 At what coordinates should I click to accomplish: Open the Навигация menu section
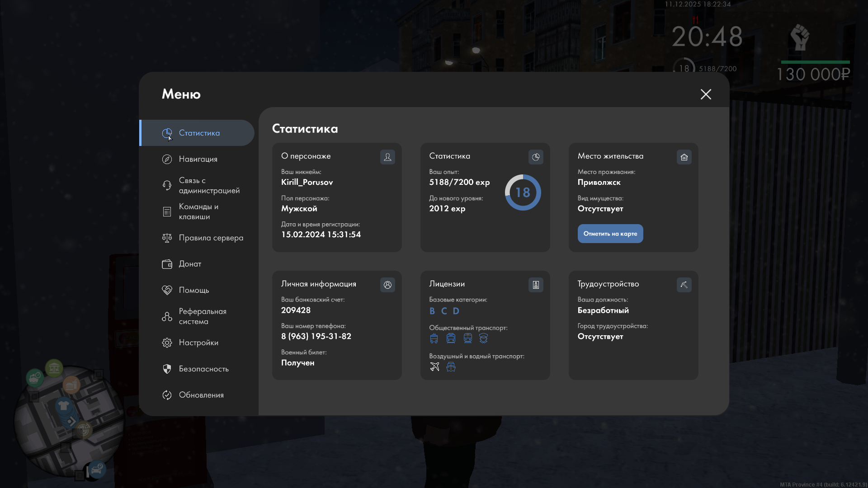(198, 159)
